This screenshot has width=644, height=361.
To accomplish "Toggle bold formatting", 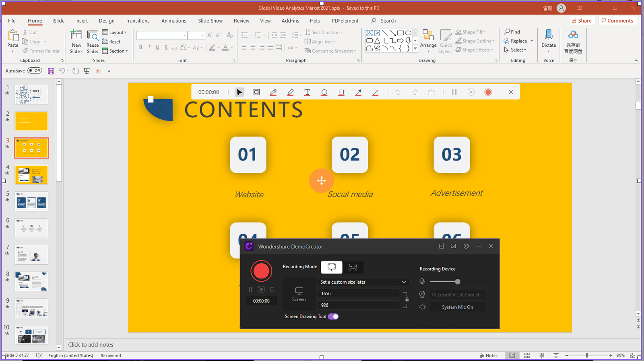I will coord(140,48).
